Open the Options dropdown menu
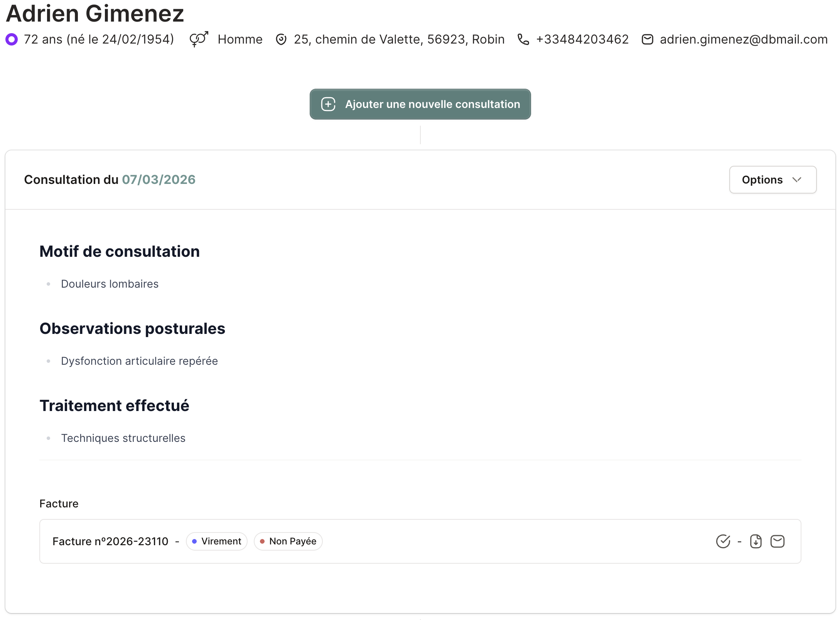Viewport: 840px width, 620px height. [773, 179]
